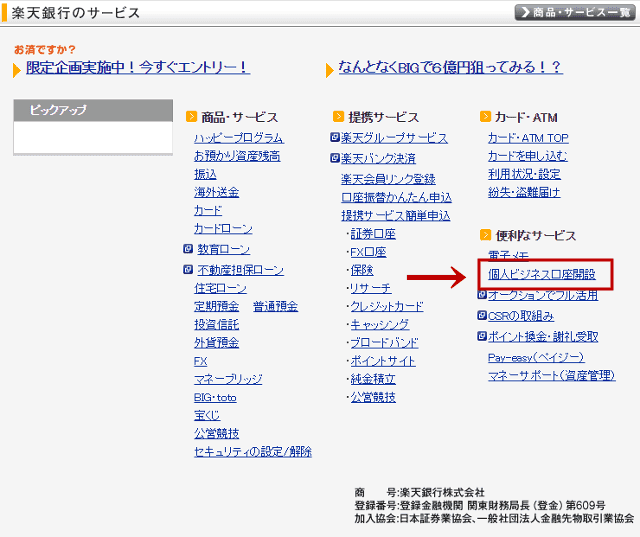Open the ポイントサイト link
640x537 pixels.
coord(383,361)
